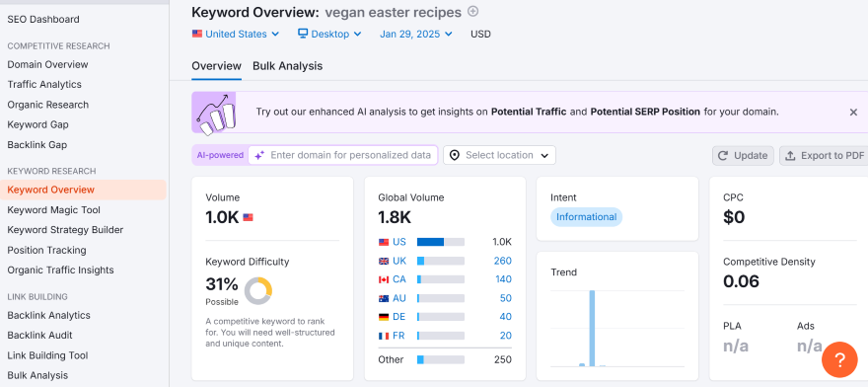Open Organic Research
The width and height of the screenshot is (868, 387).
(47, 105)
